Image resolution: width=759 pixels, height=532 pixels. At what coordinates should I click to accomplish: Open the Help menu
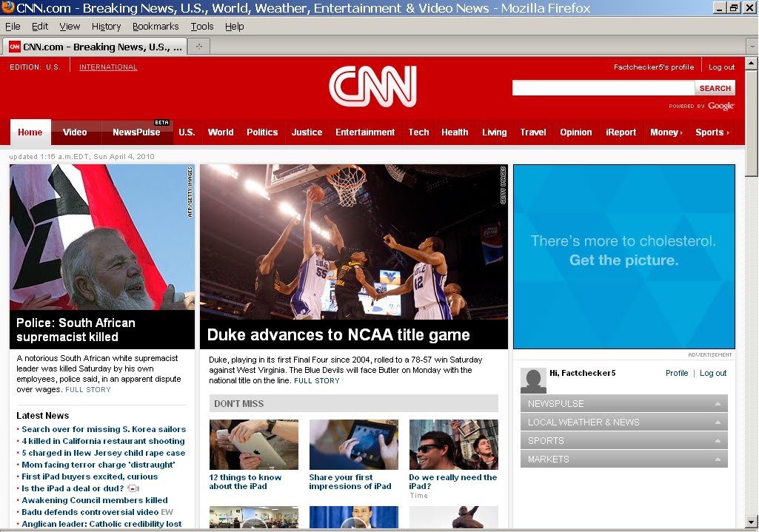[234, 27]
